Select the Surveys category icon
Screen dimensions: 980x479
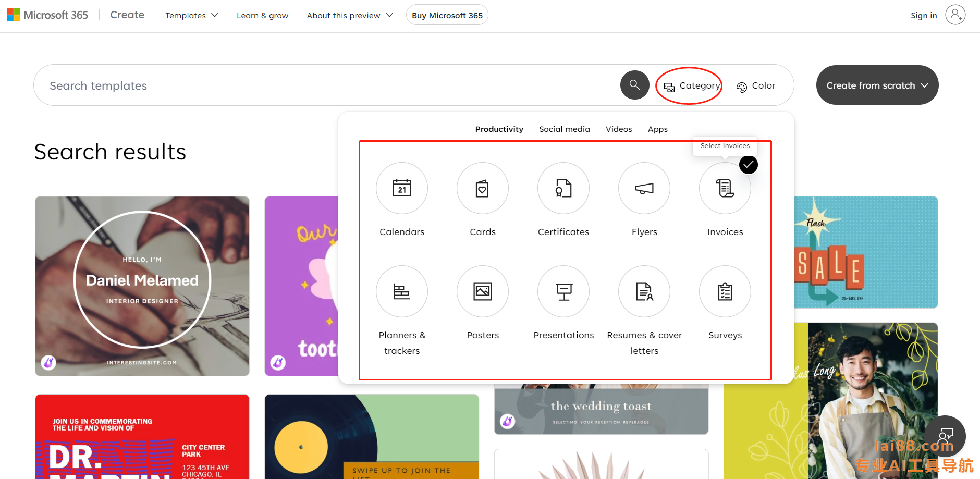pyautogui.click(x=725, y=291)
